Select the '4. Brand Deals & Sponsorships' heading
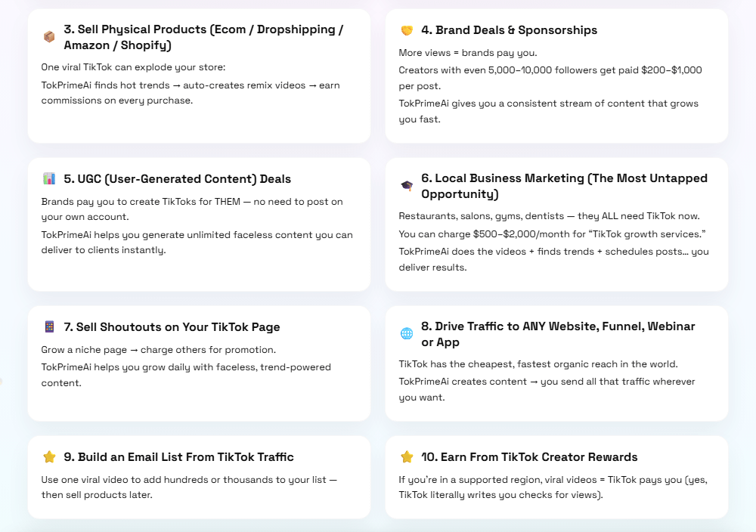 coord(509,30)
